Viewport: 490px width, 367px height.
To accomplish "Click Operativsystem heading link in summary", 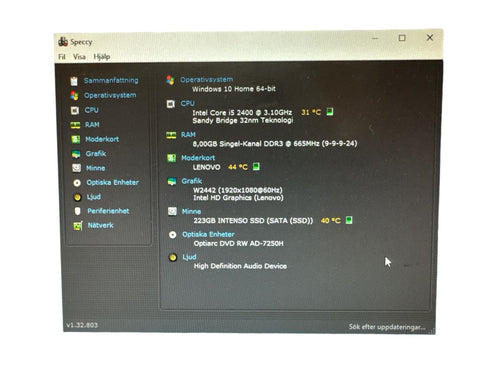I will (x=207, y=80).
